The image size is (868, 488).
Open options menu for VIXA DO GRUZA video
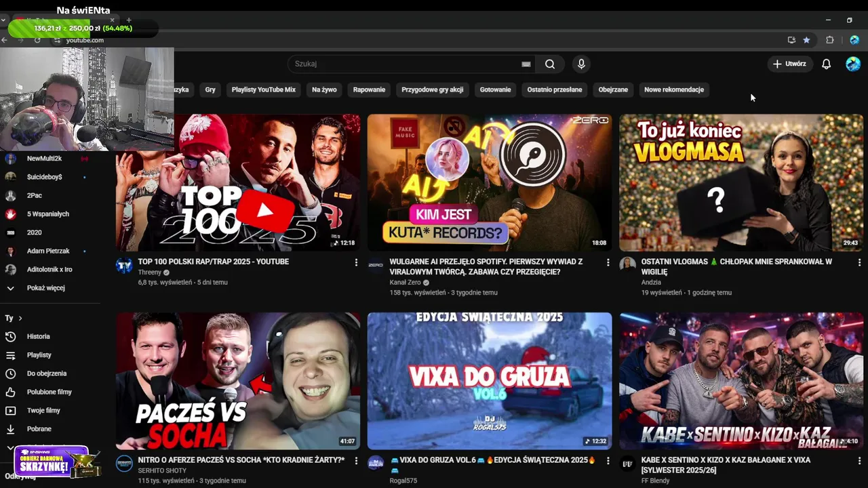608,461
